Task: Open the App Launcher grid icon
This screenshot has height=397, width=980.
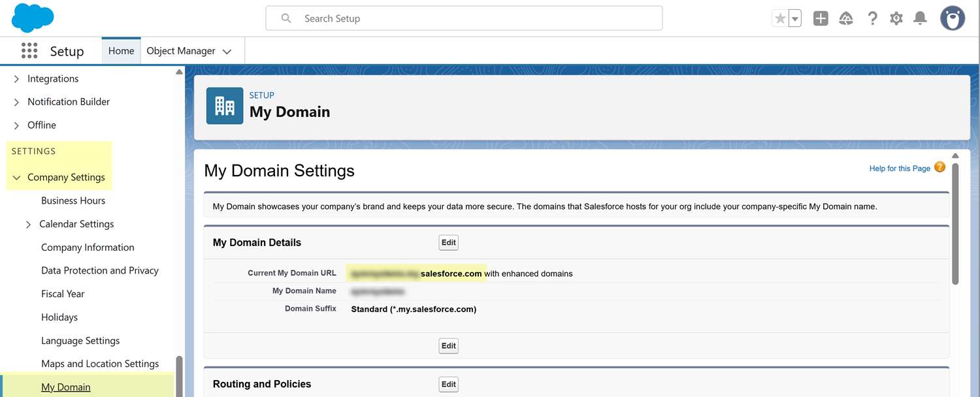Action: click(x=29, y=51)
